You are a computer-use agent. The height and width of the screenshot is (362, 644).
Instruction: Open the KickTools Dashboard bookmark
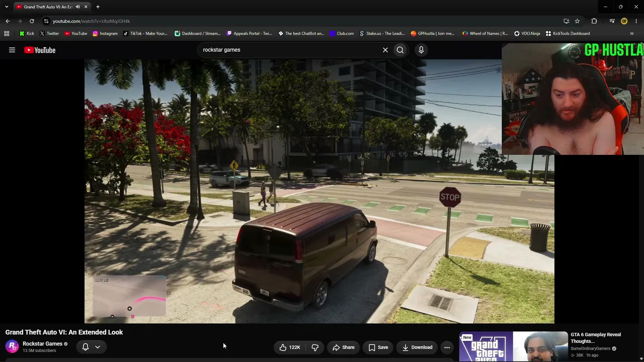click(568, 34)
